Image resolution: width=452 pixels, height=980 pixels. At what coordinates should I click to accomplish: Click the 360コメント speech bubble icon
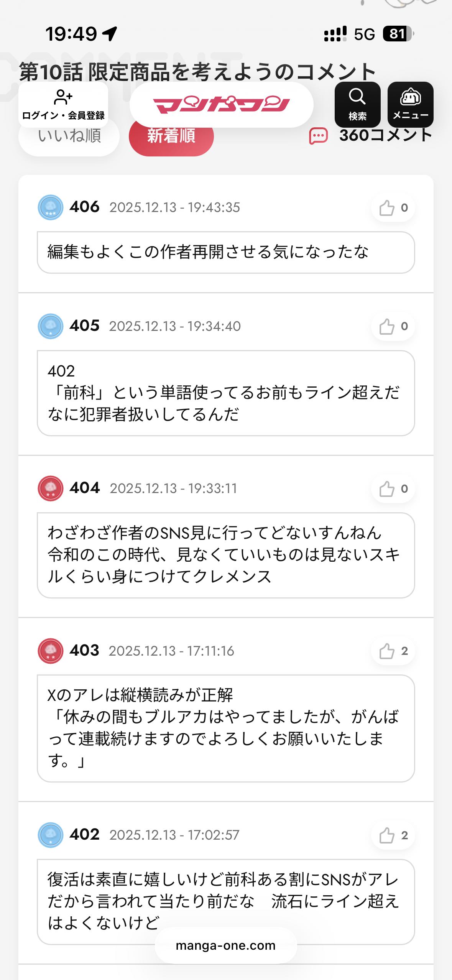click(x=318, y=136)
